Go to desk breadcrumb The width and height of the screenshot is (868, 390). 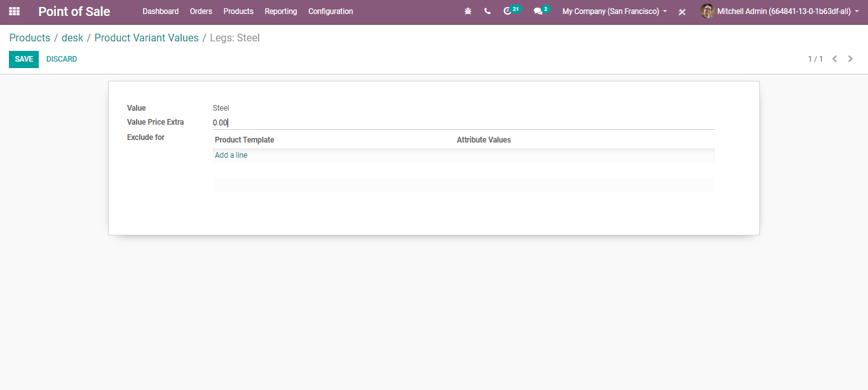click(x=72, y=38)
